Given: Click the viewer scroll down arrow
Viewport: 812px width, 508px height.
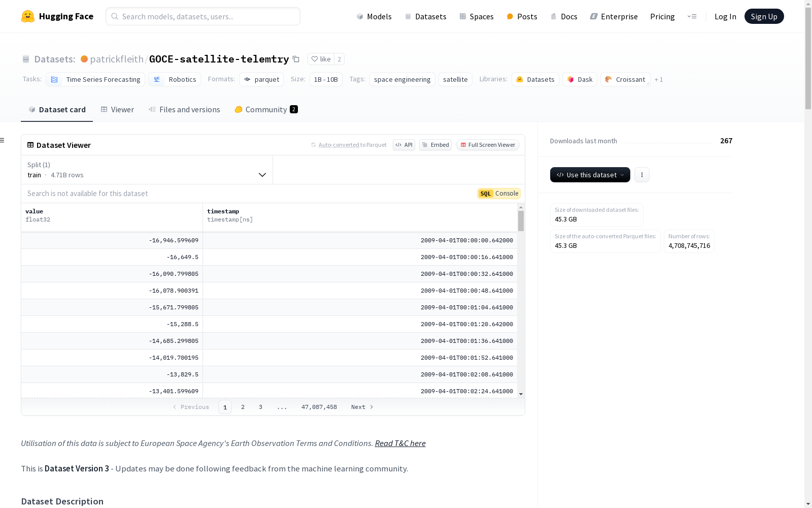Looking at the screenshot, I should pyautogui.click(x=521, y=394).
